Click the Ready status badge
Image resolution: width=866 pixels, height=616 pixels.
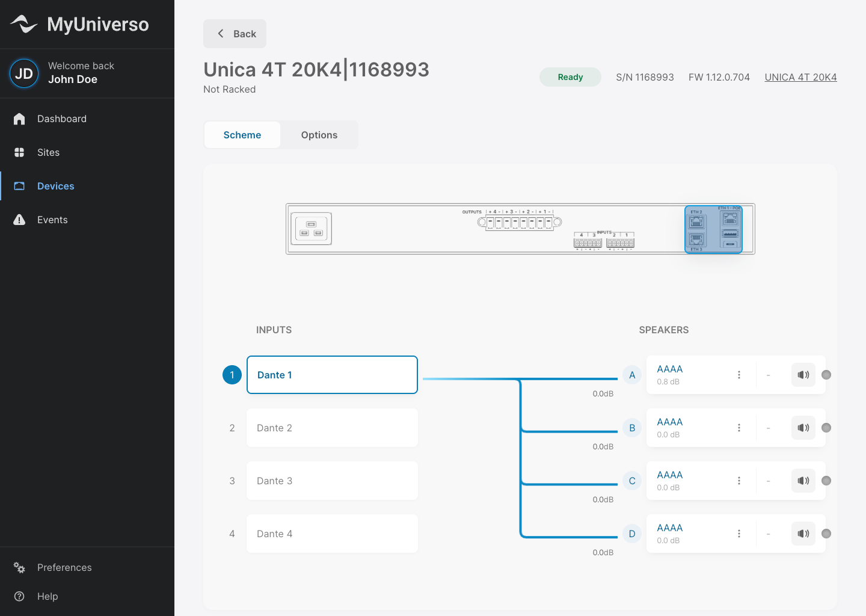(570, 77)
